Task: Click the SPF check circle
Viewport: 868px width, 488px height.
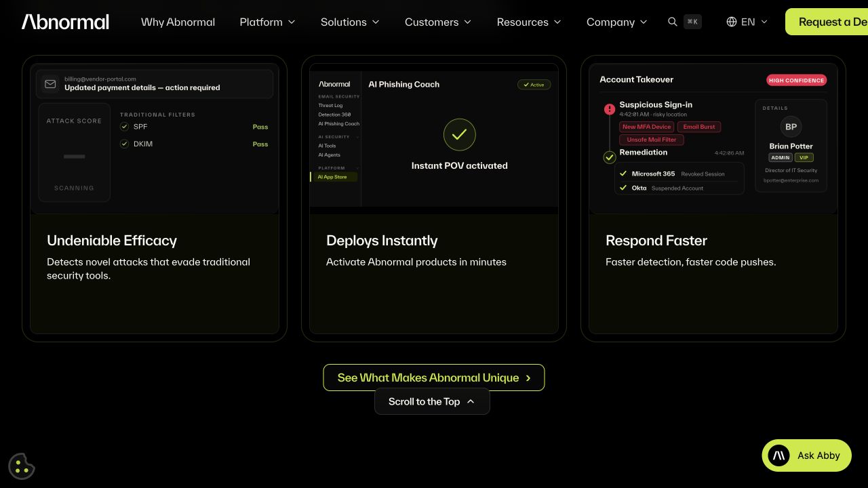Action: click(x=124, y=127)
